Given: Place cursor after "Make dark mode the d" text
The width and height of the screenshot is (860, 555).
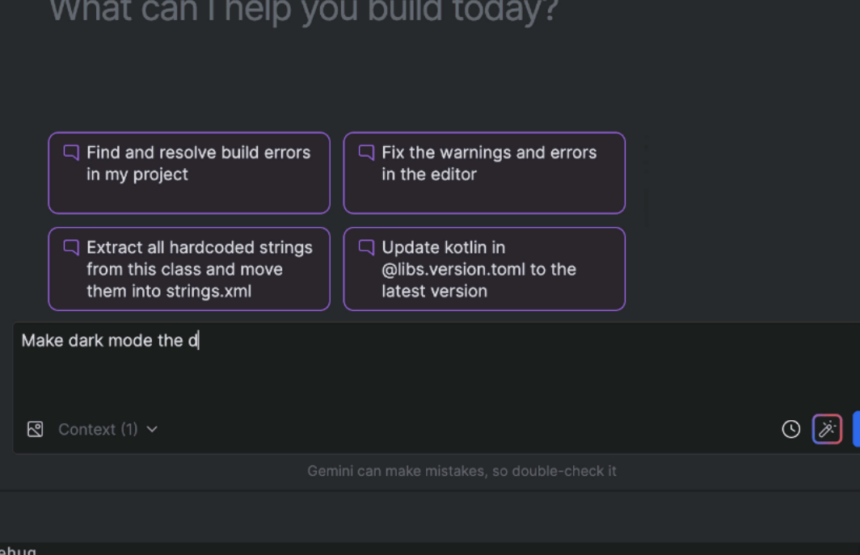Looking at the screenshot, I should pos(199,341).
